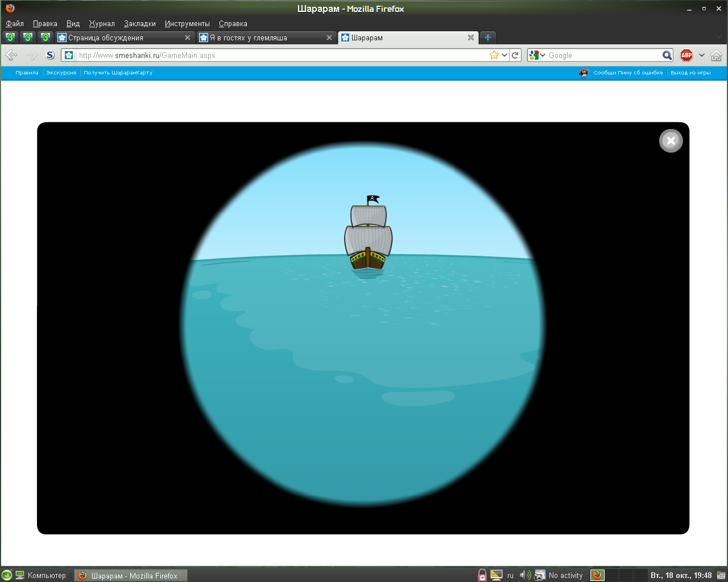
Task: Open the Вид menu
Action: [73, 23]
